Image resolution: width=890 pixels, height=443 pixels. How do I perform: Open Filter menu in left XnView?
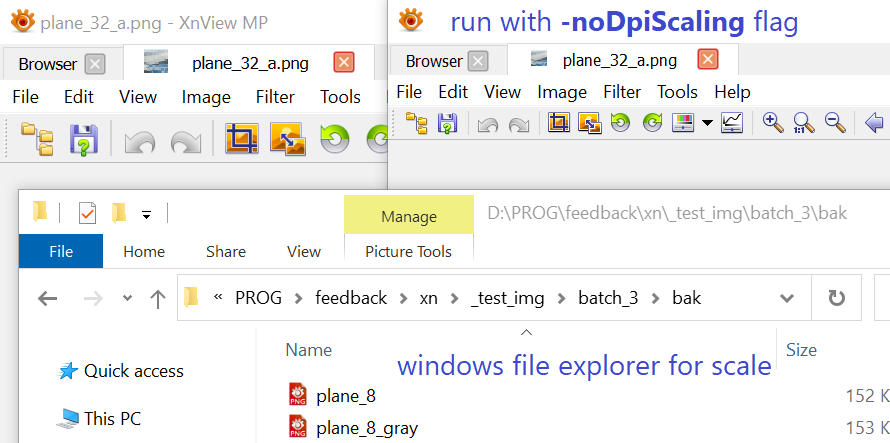coord(275,97)
